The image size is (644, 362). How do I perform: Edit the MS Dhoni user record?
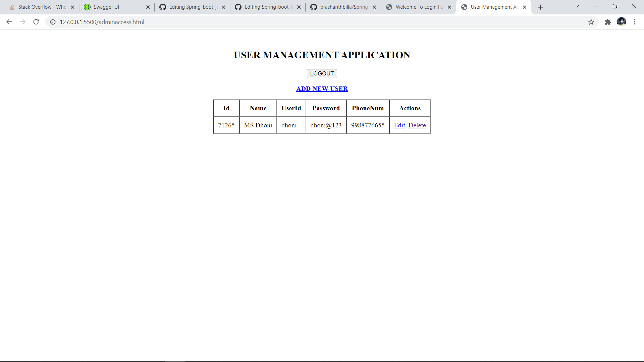(399, 125)
